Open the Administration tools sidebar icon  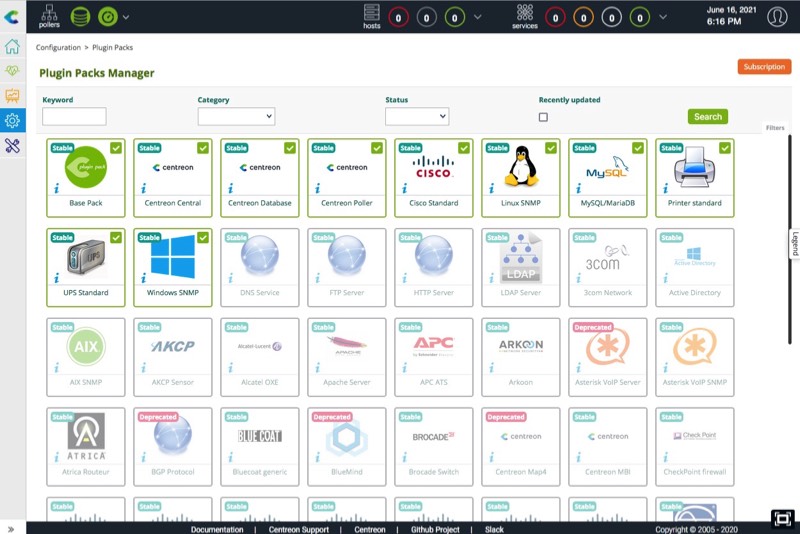click(12, 146)
